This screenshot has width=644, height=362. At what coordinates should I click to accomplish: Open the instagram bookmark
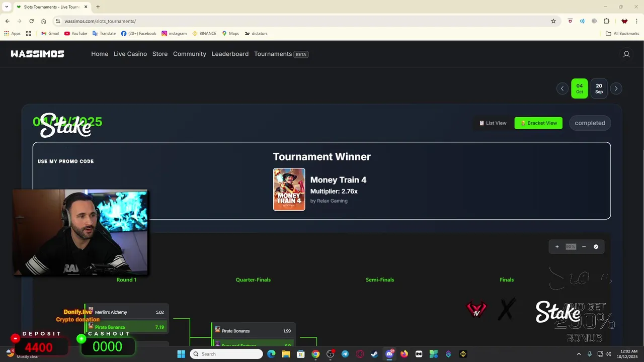pos(174,34)
